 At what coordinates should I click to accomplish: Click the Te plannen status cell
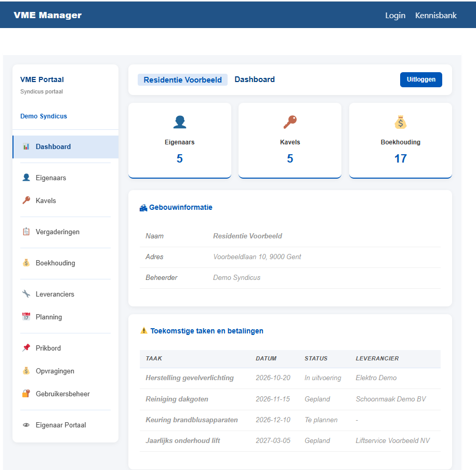point(321,420)
